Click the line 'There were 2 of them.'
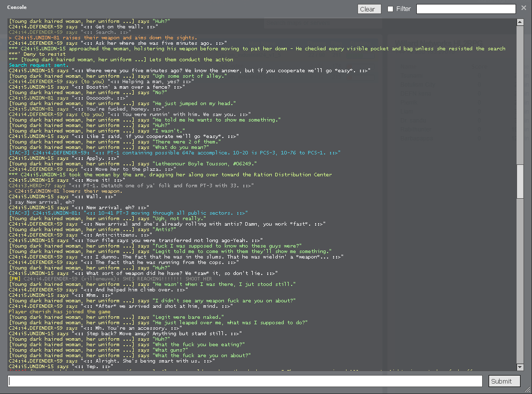 [x=115, y=142]
